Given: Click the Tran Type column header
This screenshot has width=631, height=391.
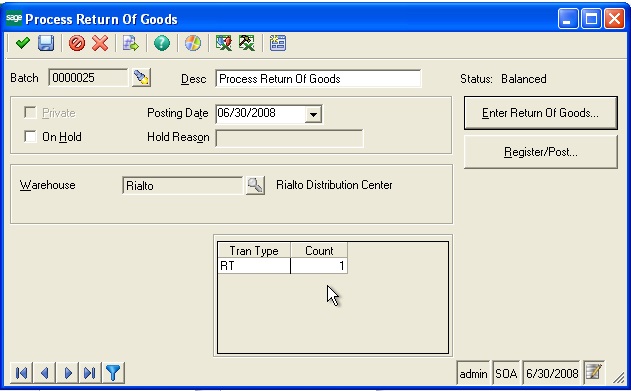Looking at the screenshot, I should (x=254, y=250).
